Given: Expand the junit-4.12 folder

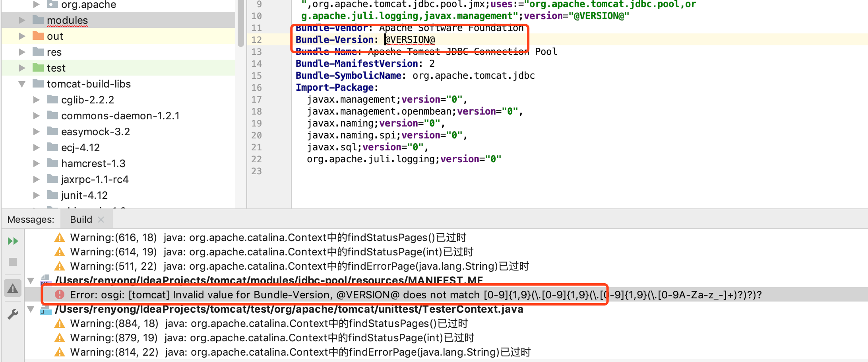Looking at the screenshot, I should pos(37,195).
